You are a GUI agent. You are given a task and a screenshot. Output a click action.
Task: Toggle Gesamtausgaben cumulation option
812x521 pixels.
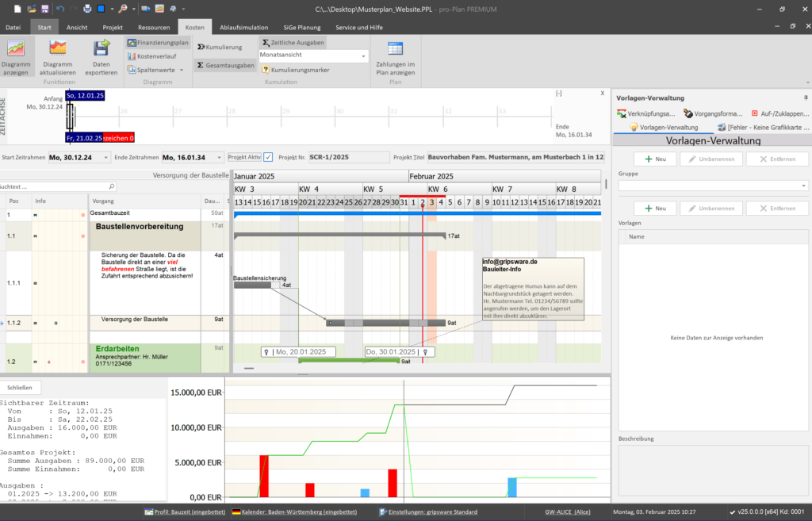tap(226, 65)
